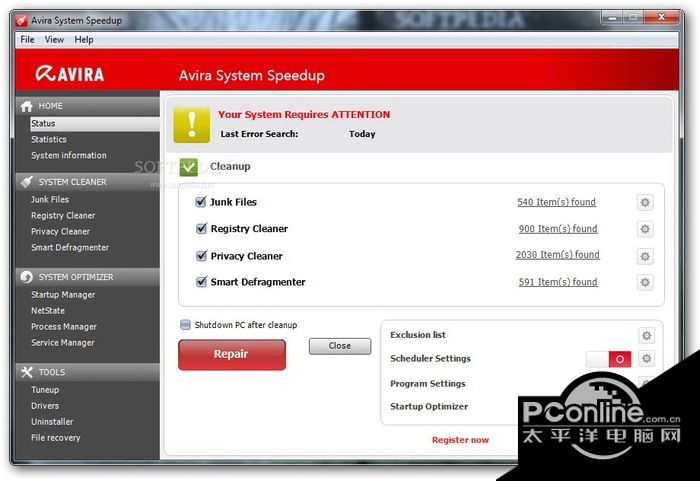Viewport: 700px width, 481px height.
Task: Uncheck the Privacy Cleaner checkbox
Action: 201,256
